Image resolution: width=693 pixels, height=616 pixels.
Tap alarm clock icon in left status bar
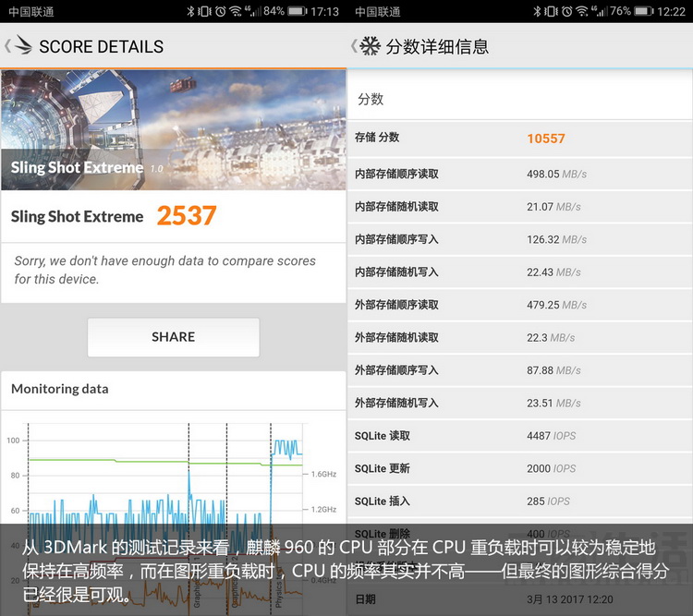pos(219,12)
